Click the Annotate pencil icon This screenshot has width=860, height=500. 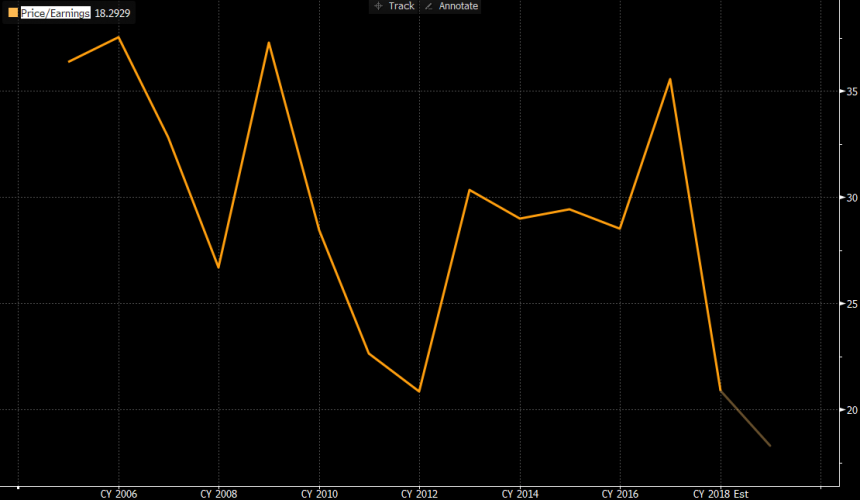[430, 6]
